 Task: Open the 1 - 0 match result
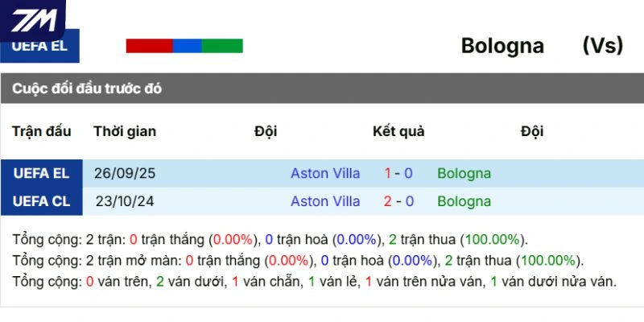(x=398, y=173)
